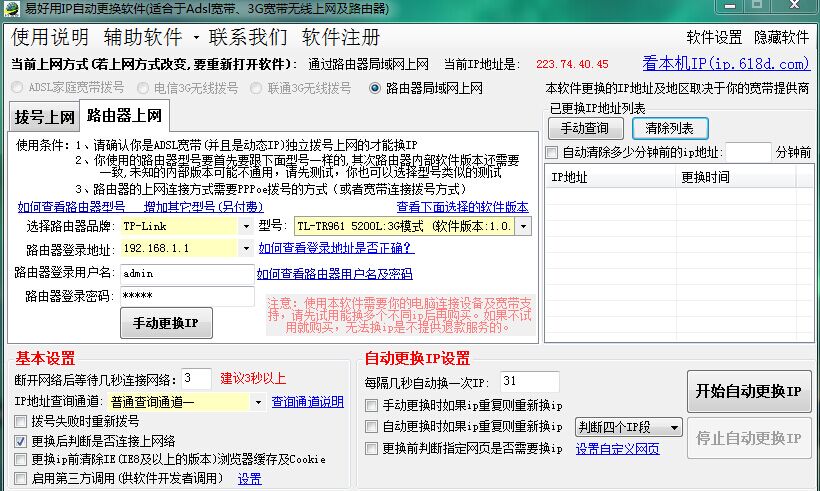Tick 手动更换时如果ip重复则重新换ip checkbox
The width and height of the screenshot is (820, 491).
tap(372, 406)
